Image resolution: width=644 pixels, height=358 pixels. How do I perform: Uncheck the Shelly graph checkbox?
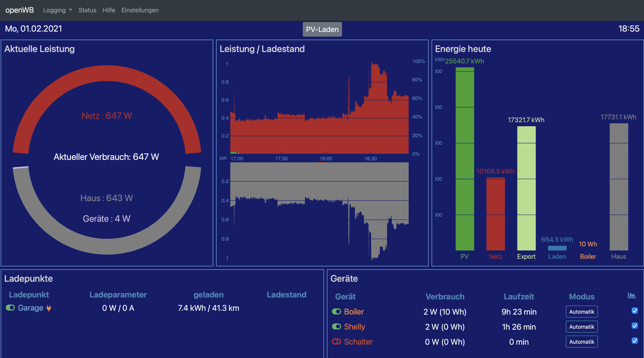(635, 326)
